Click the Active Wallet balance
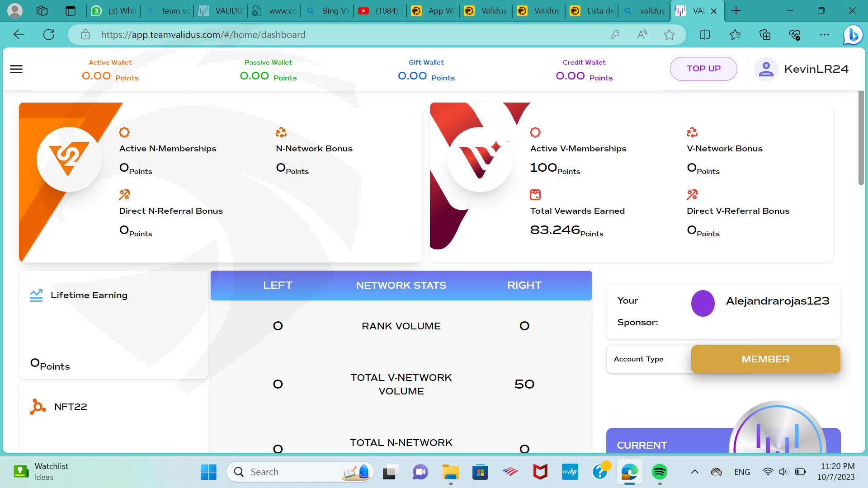This screenshot has width=868, height=488. 110,76
